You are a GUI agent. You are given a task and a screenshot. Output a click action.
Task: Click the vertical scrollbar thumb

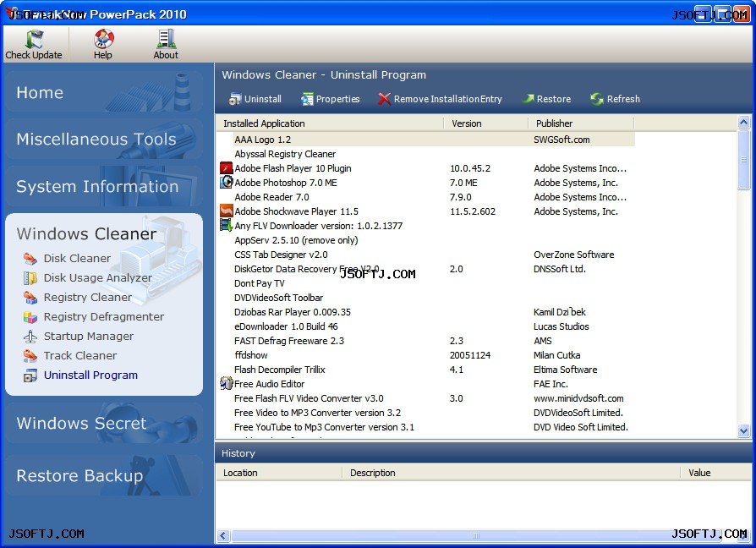[743, 160]
